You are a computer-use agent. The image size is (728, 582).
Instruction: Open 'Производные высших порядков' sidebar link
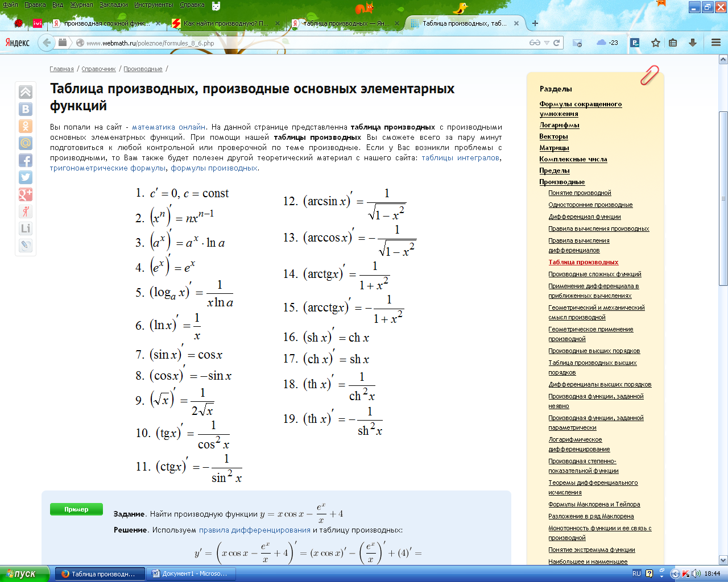pyautogui.click(x=594, y=351)
